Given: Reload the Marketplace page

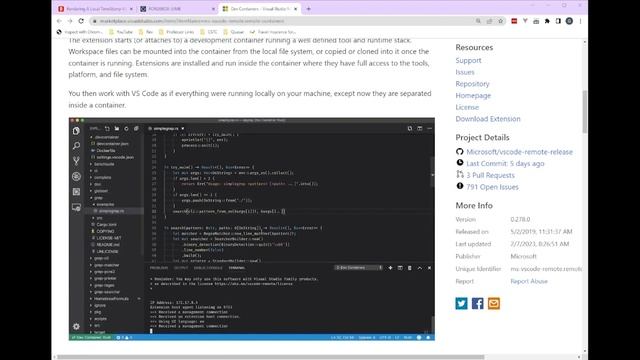Looking at the screenshot, I should coord(81,21).
